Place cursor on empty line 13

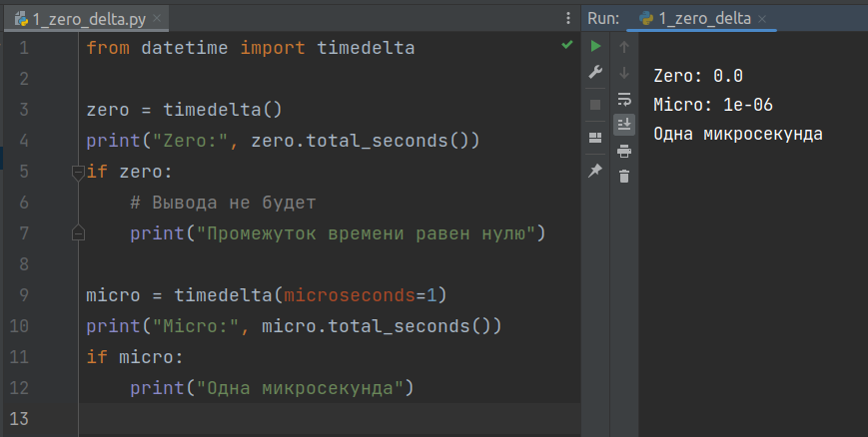[x=330, y=419]
